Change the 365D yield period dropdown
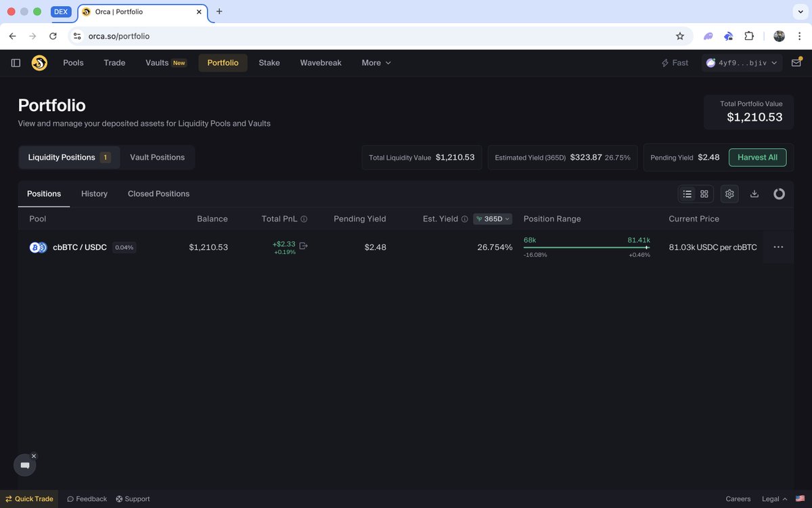The image size is (812, 508). (x=493, y=219)
